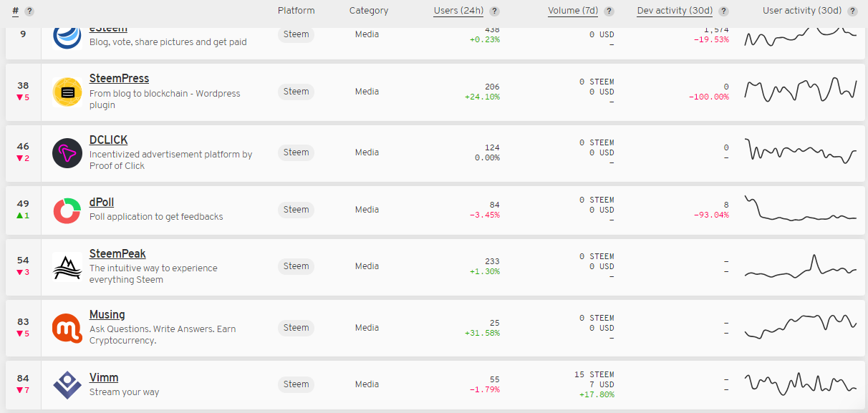Viewport: 868px width, 413px height.
Task: Click help icon next to User activity (30d)
Action: (x=852, y=11)
